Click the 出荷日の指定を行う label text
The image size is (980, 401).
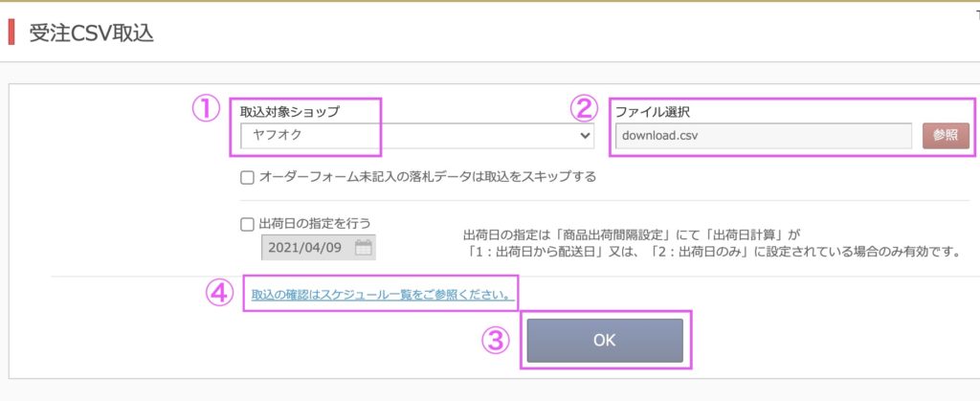coord(315,224)
